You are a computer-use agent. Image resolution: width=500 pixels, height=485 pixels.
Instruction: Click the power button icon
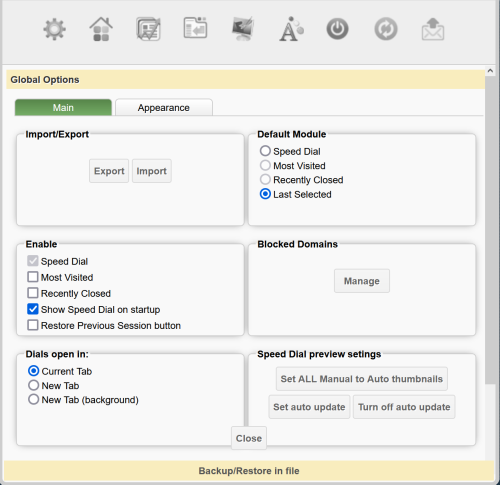[337, 29]
